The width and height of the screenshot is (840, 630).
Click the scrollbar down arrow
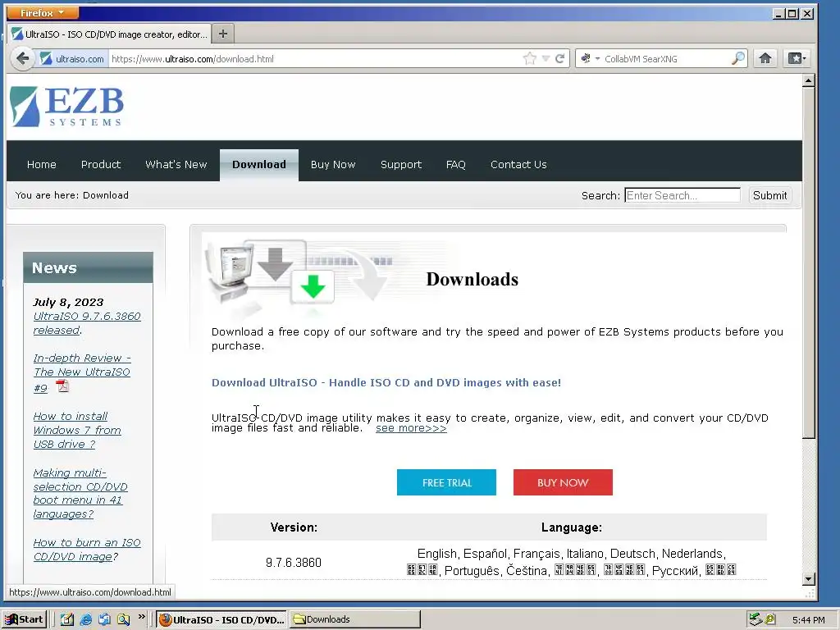[808, 578]
